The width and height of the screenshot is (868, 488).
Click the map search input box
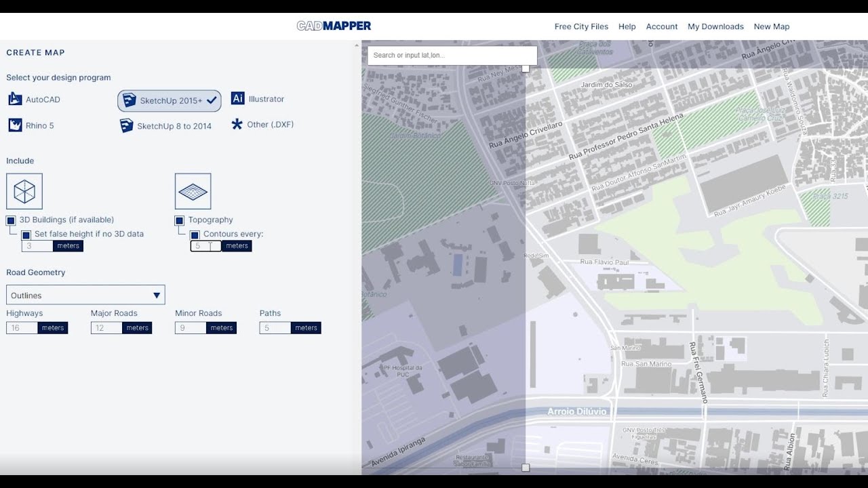pos(452,56)
